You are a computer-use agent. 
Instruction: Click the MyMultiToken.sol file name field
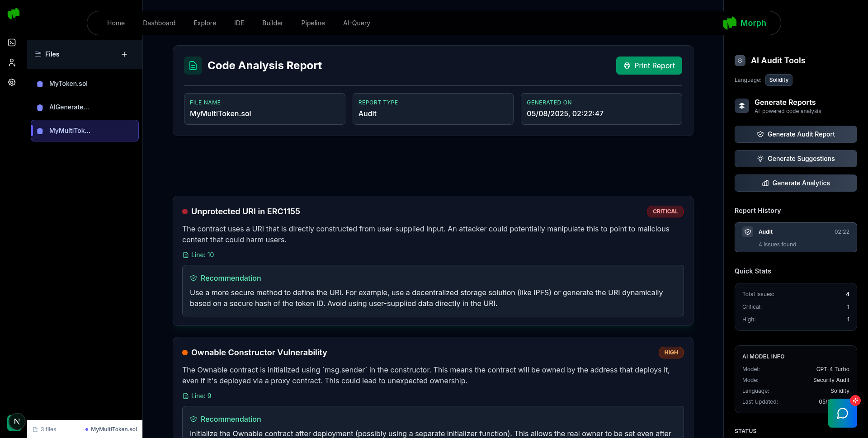click(264, 109)
